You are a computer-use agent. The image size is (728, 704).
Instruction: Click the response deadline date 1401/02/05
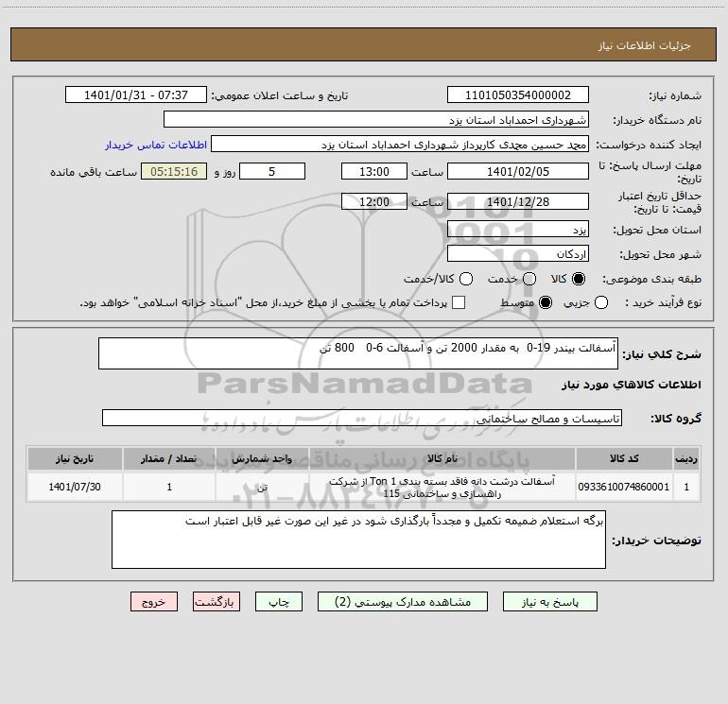[x=518, y=171]
